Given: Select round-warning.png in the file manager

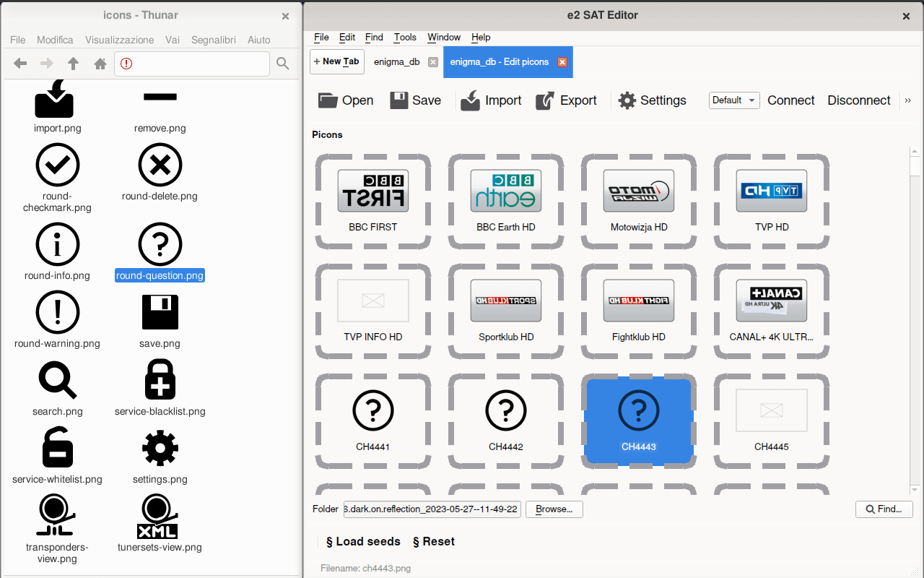Looking at the screenshot, I should pyautogui.click(x=57, y=318).
